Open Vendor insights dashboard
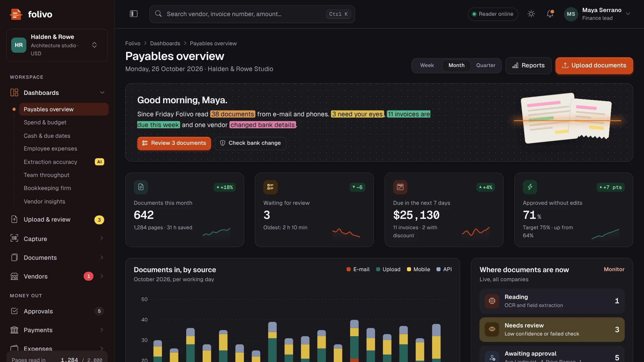644x362 pixels. [x=64, y=201]
